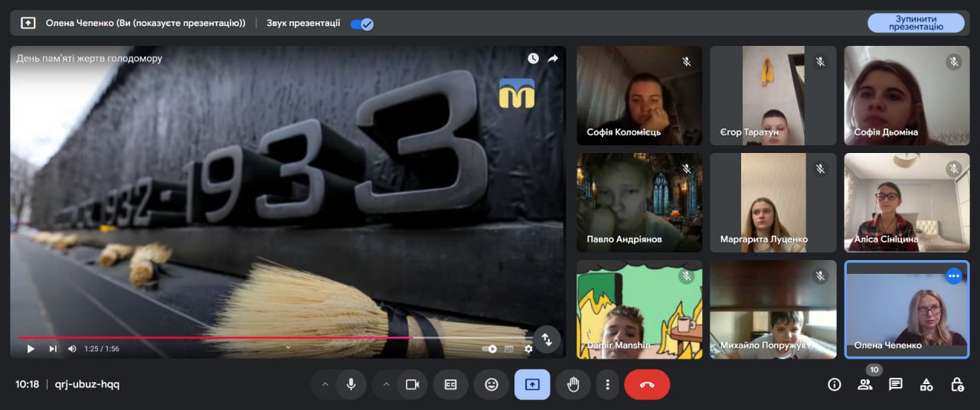Expand the video settings chevron beside camera
This screenshot has width=980, height=410.
[x=386, y=385]
